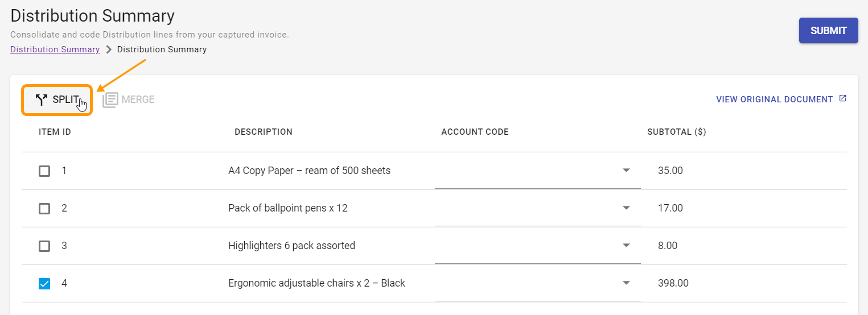The height and width of the screenshot is (315, 868).
Task: Select the checkbox for item 2
Action: (44, 208)
